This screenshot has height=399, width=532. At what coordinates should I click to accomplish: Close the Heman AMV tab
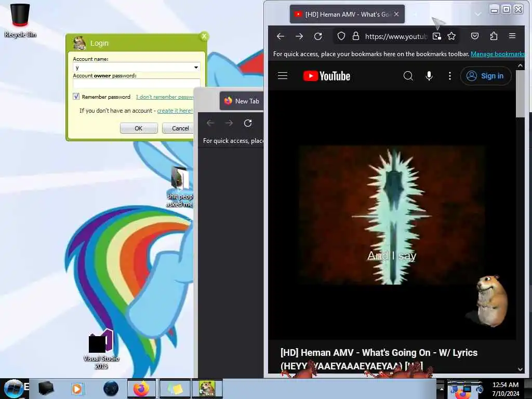pyautogui.click(x=396, y=14)
